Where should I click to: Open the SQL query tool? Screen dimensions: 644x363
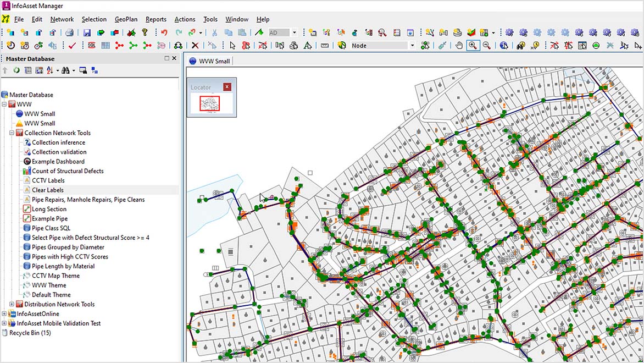(92, 46)
